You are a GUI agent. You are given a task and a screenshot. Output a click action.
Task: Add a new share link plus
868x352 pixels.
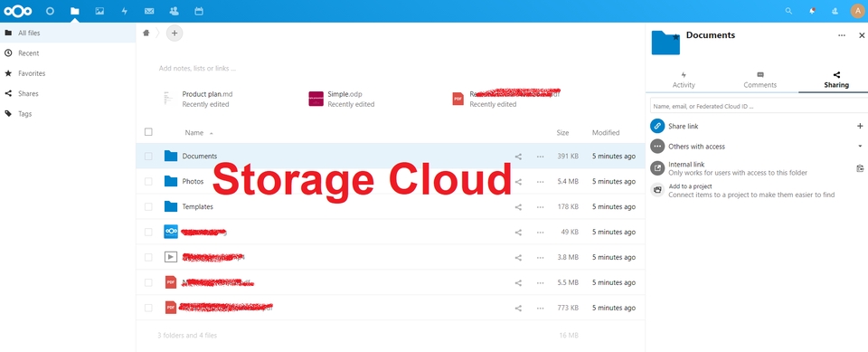pos(860,126)
